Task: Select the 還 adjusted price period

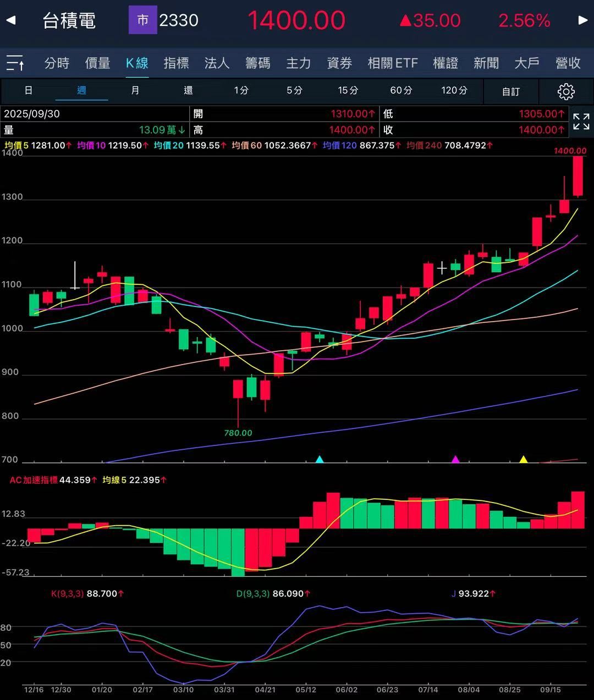Action: click(x=188, y=90)
